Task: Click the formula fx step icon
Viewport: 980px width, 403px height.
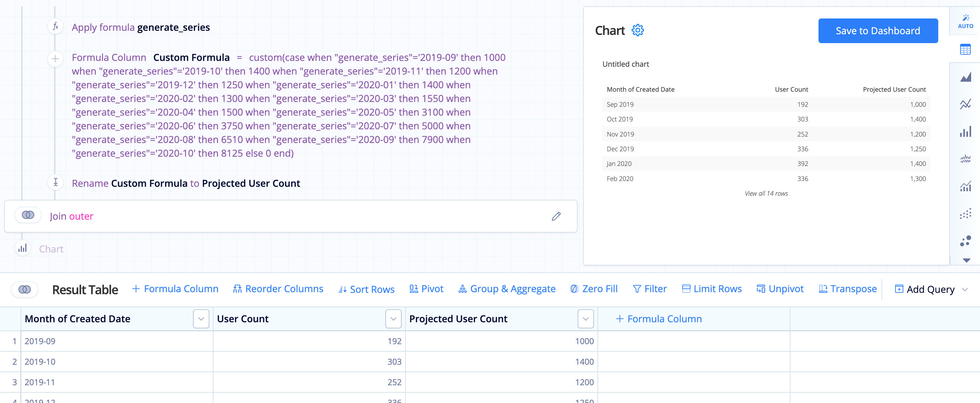Action: coord(55,27)
